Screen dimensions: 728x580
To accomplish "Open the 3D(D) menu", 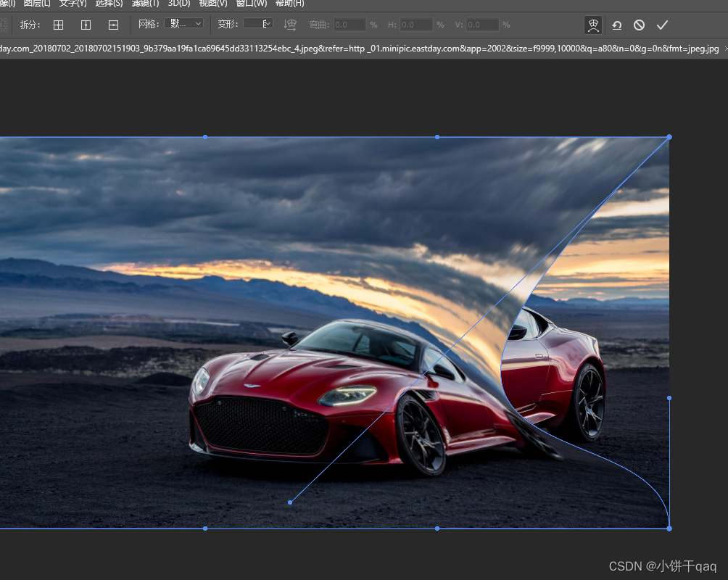I will tap(179, 3).
